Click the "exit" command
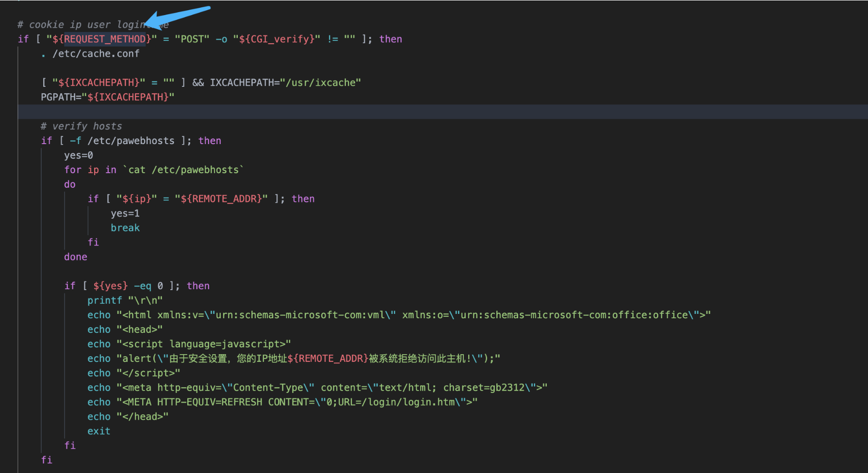Screen dimensions: 868x473 point(98,431)
